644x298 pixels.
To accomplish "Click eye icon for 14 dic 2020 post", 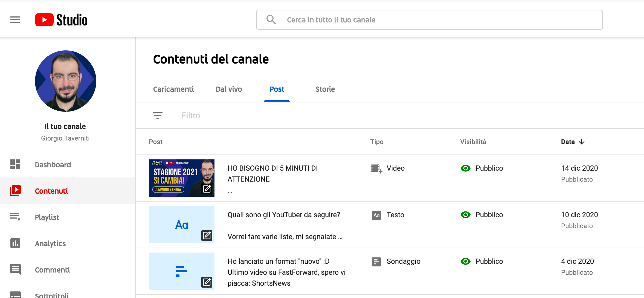I will (465, 168).
